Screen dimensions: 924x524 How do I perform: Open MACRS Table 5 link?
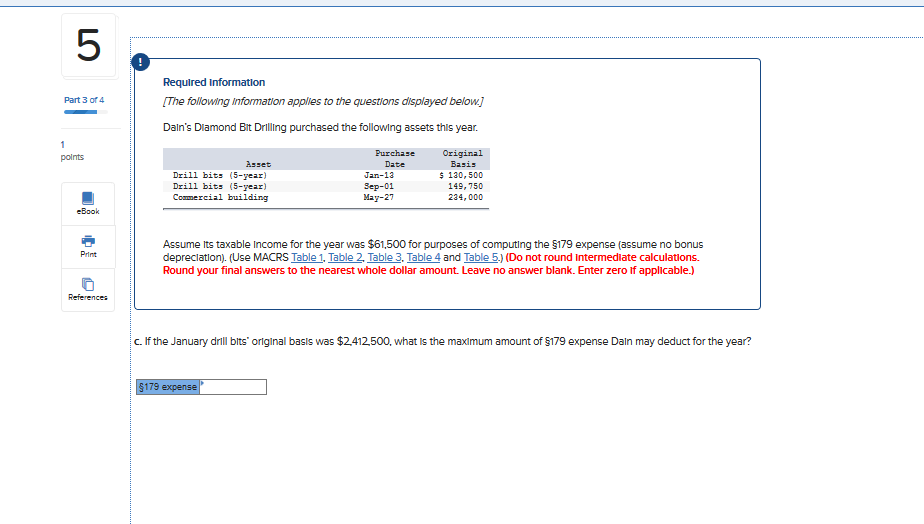point(480,258)
